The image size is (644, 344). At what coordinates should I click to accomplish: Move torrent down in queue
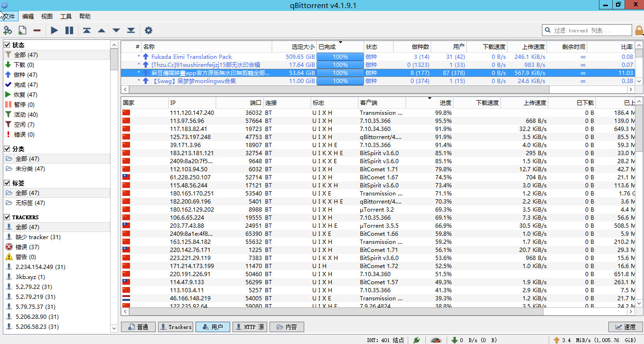point(116,30)
